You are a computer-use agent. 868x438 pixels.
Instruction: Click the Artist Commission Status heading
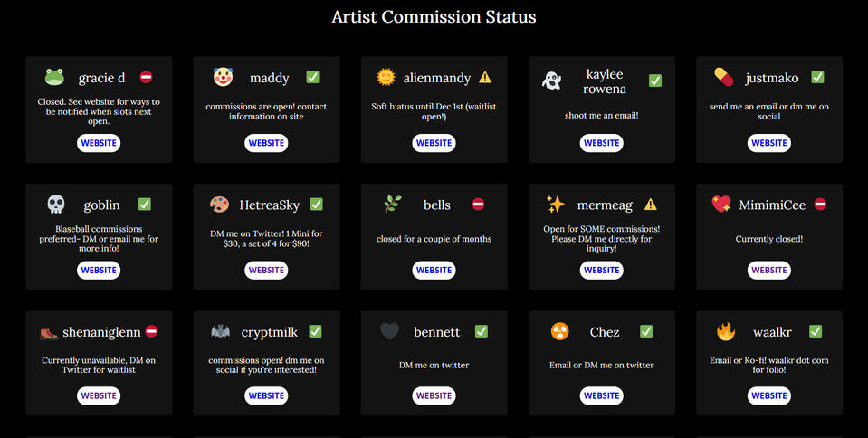[x=434, y=17]
